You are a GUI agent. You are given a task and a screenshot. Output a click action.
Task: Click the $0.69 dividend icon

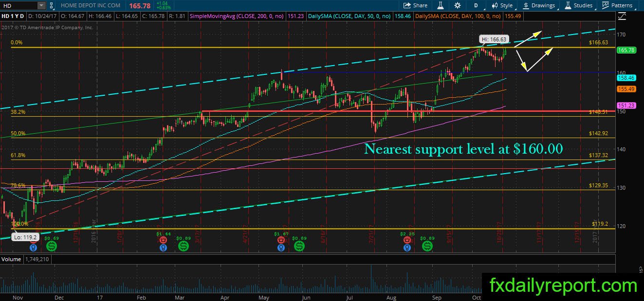click(51, 247)
